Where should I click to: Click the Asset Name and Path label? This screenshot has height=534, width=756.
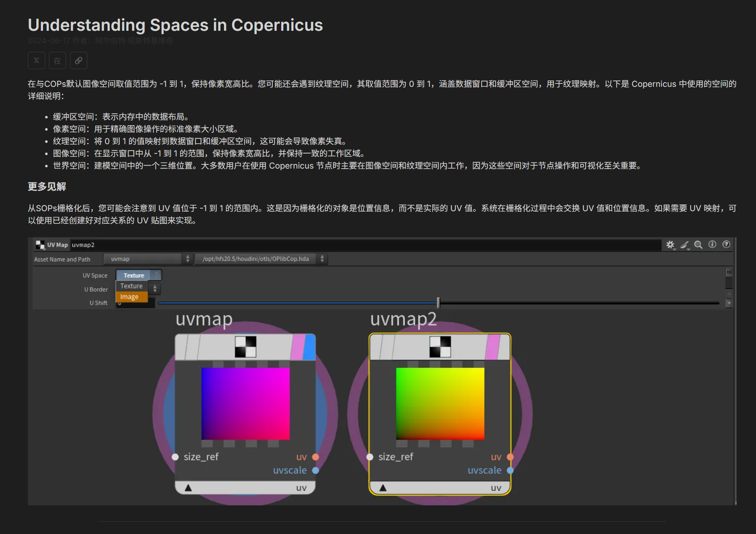62,259
